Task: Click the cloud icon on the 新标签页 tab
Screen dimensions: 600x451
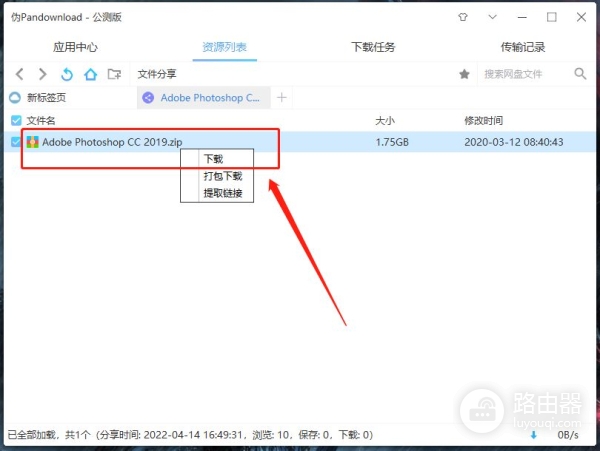Action: 15,98
